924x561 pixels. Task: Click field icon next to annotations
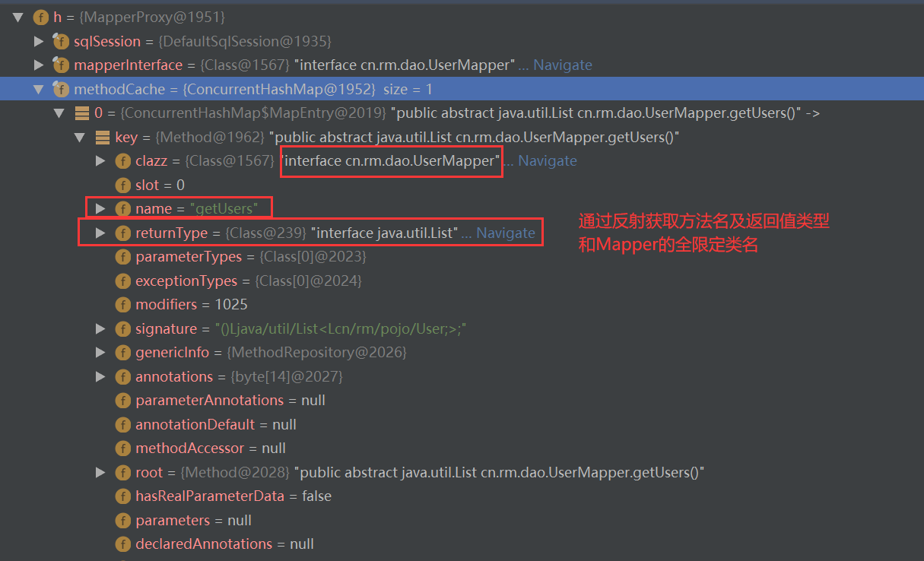pyautogui.click(x=122, y=376)
